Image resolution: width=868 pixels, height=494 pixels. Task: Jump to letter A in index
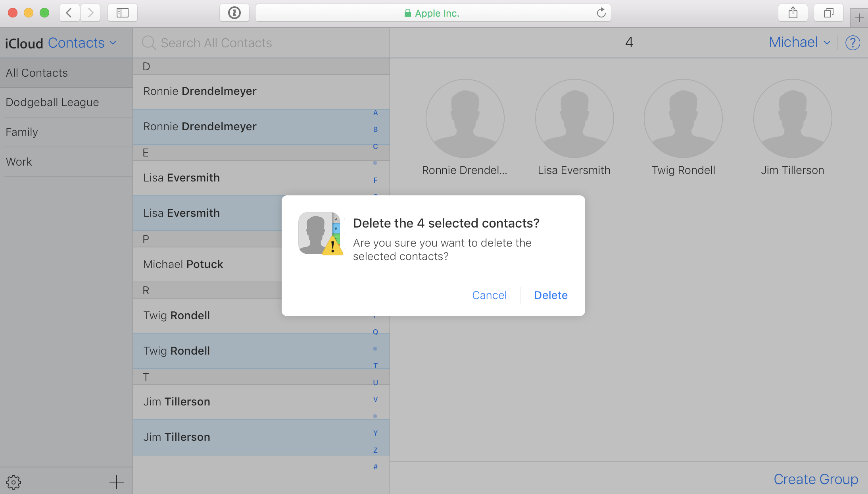click(x=375, y=113)
